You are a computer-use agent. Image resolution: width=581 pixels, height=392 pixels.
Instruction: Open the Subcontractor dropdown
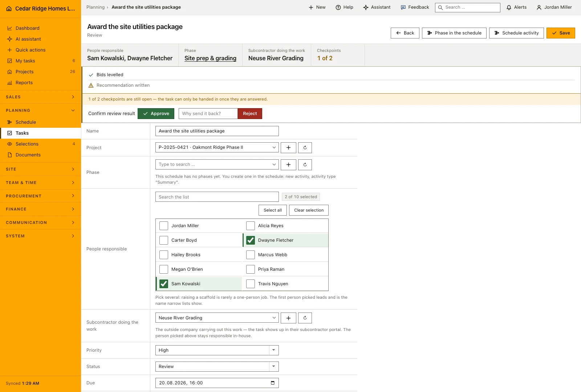(x=217, y=318)
